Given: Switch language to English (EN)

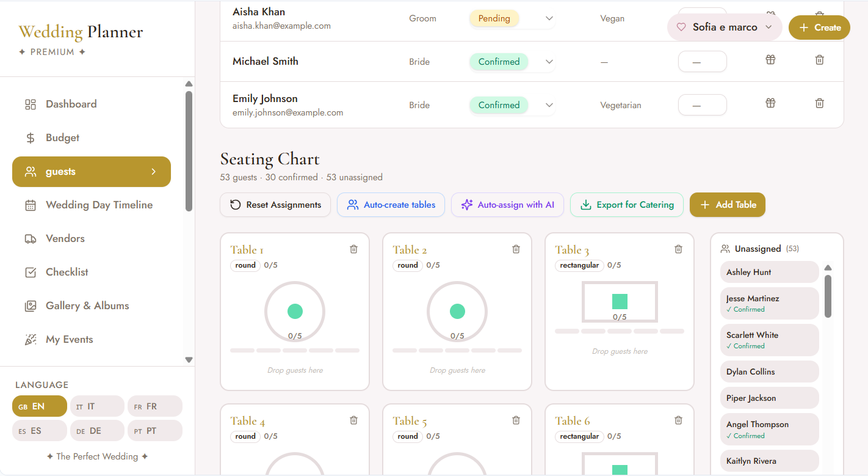Looking at the screenshot, I should click(x=40, y=406).
